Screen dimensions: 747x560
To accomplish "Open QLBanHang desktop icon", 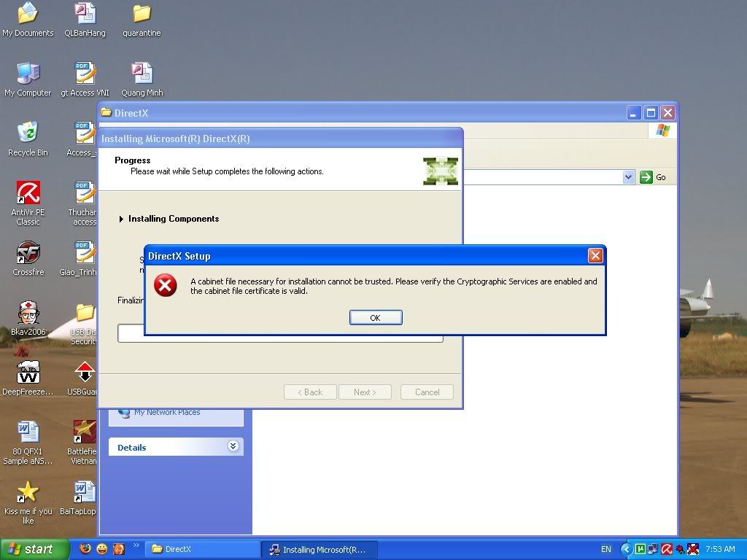I will click(x=85, y=20).
